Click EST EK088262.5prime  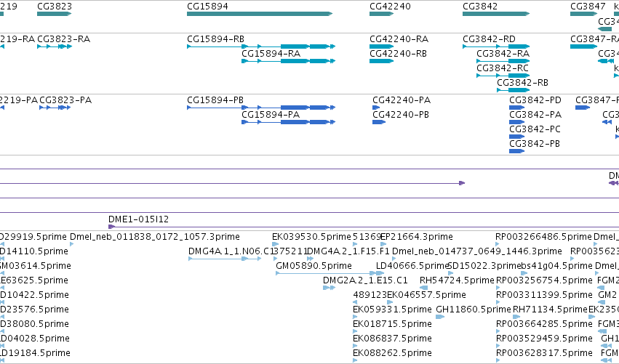pyautogui.click(x=355, y=360)
